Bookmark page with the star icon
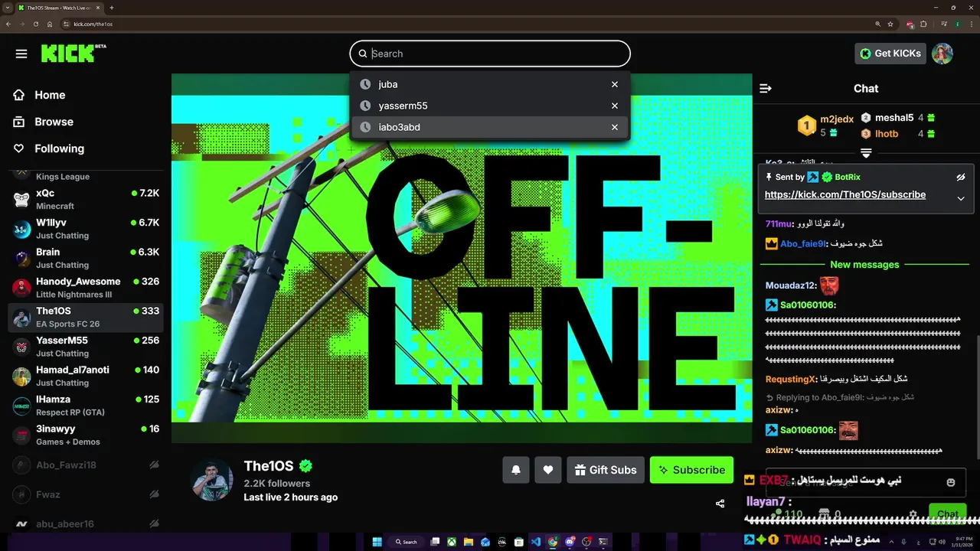 pyautogui.click(x=890, y=24)
